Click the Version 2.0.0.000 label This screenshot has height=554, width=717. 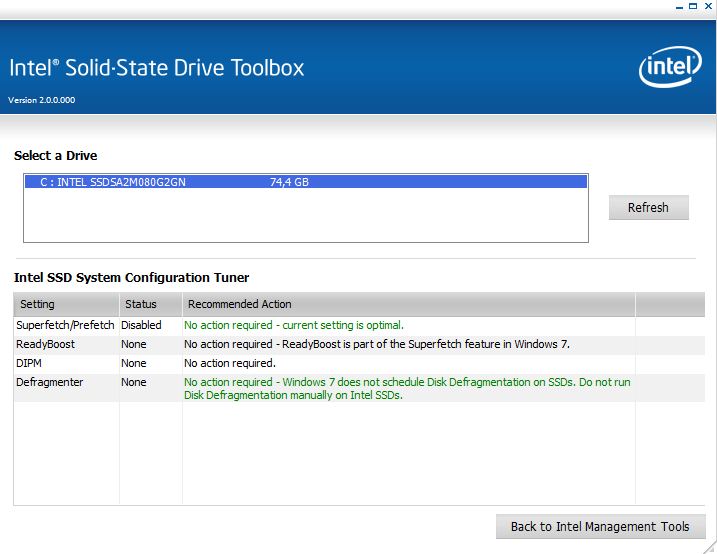point(42,100)
